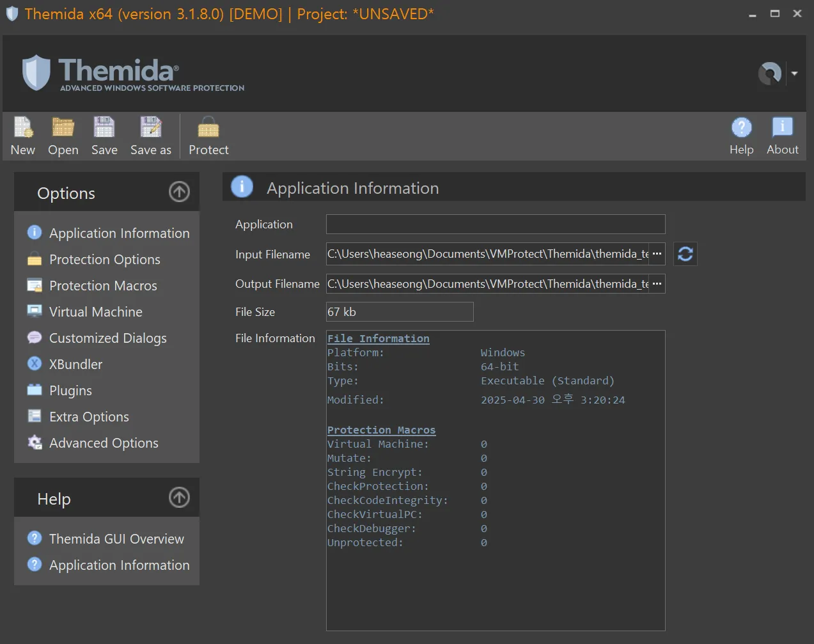This screenshot has width=814, height=644.
Task: Click the blue info icon in header
Action: pos(242,187)
